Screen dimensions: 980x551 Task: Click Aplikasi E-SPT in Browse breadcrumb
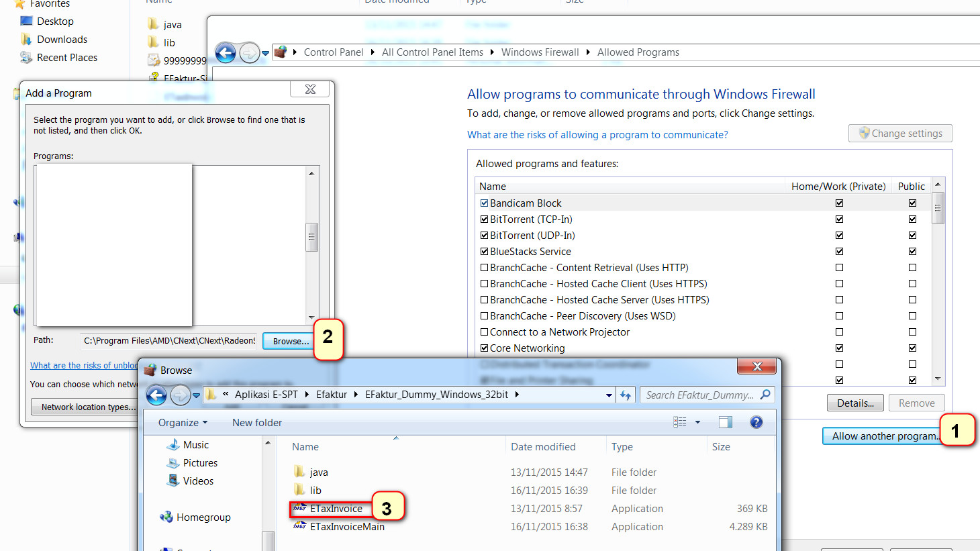pyautogui.click(x=266, y=395)
